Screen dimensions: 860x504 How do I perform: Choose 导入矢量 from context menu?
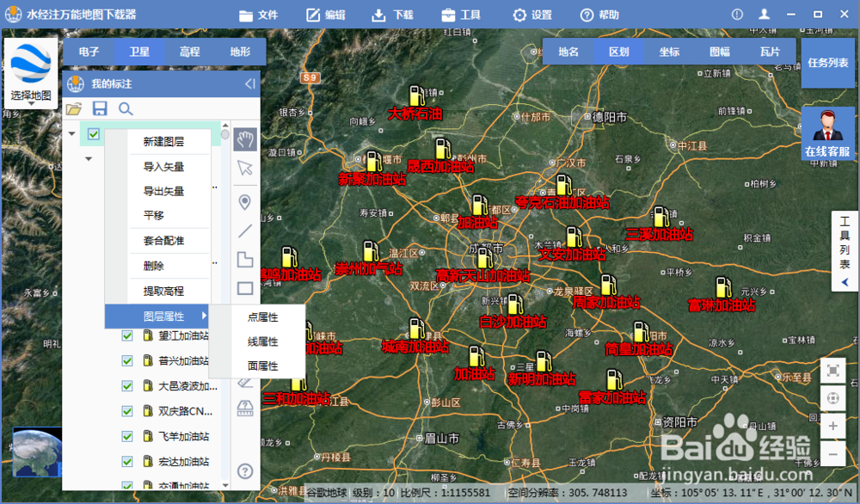pyautogui.click(x=163, y=166)
